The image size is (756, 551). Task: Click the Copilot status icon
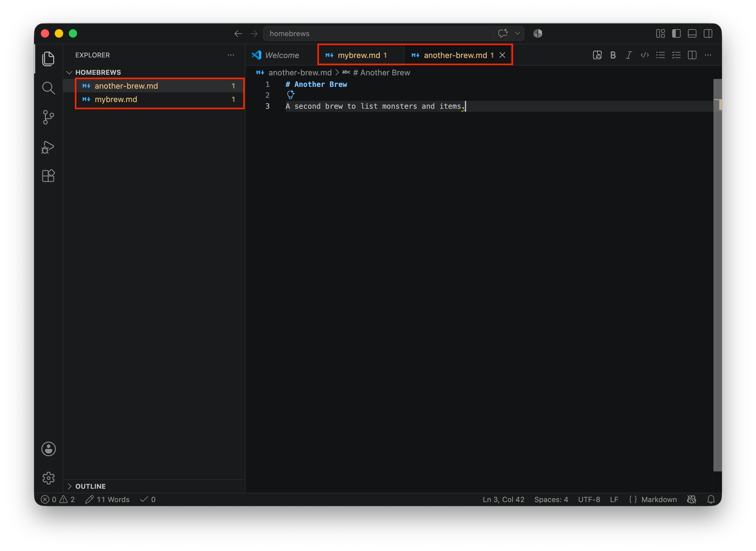(692, 499)
